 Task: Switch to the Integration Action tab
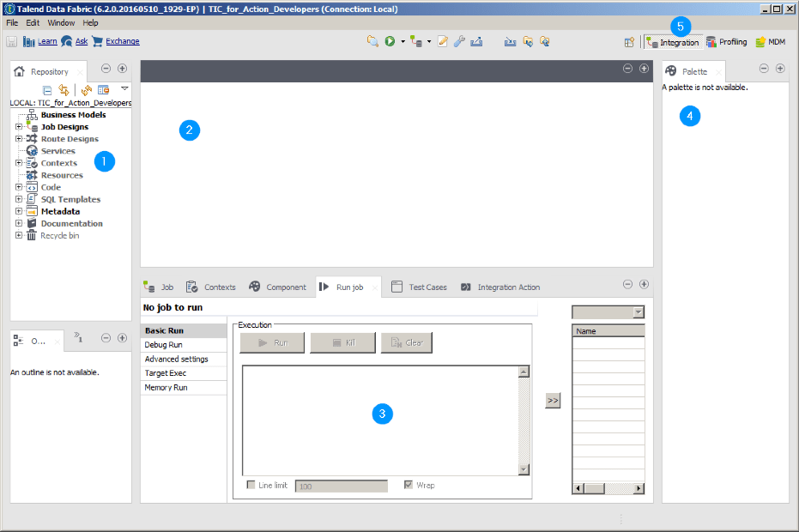(x=500, y=287)
